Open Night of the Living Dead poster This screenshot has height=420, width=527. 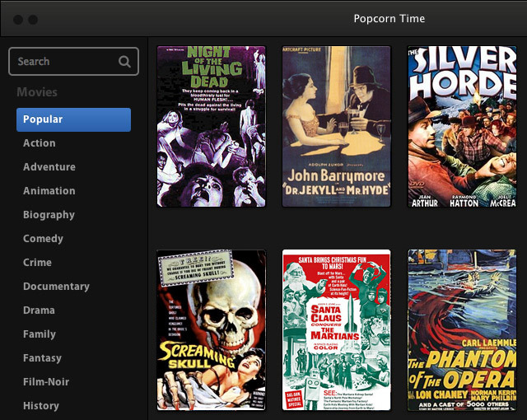212,126
